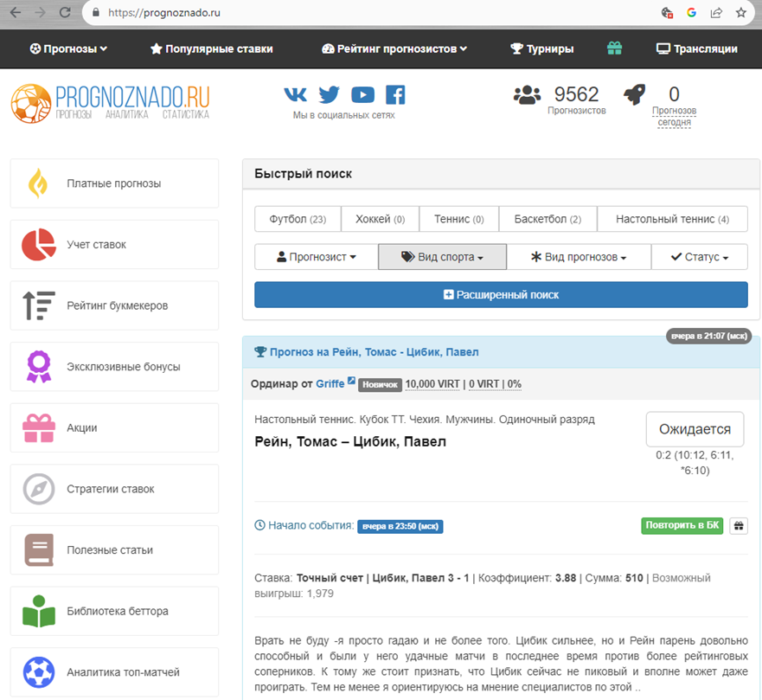The height and width of the screenshot is (700, 762).
Task: Open the external link icon next to Griffe
Action: pos(351,382)
